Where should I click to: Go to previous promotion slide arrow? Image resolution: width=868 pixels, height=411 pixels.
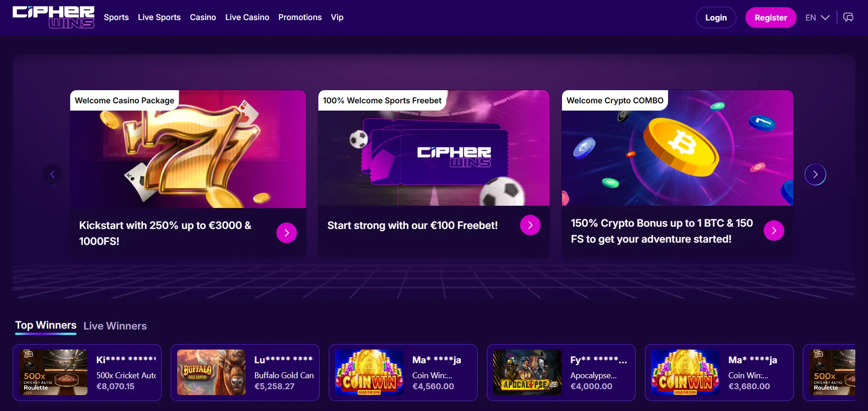click(x=52, y=174)
